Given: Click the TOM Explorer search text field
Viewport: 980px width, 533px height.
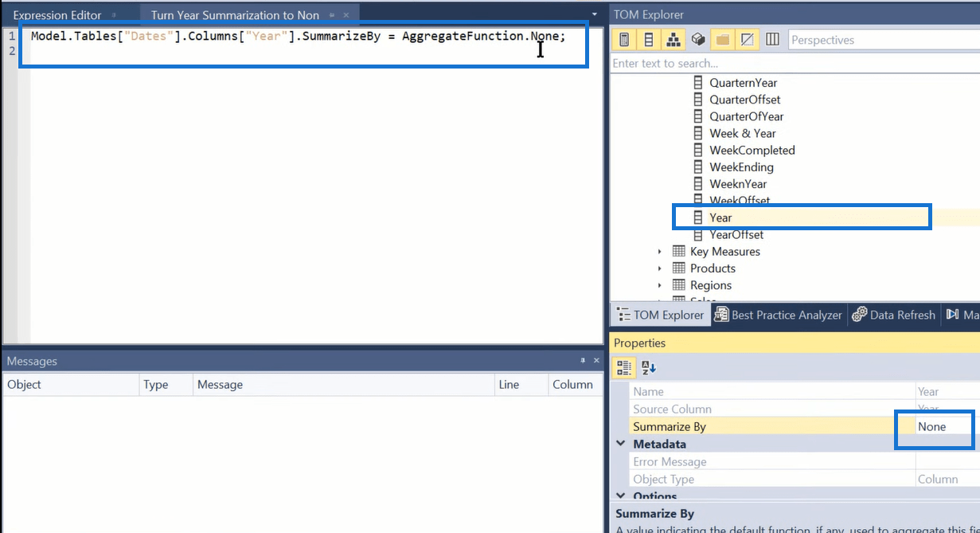Looking at the screenshot, I should click(x=795, y=63).
